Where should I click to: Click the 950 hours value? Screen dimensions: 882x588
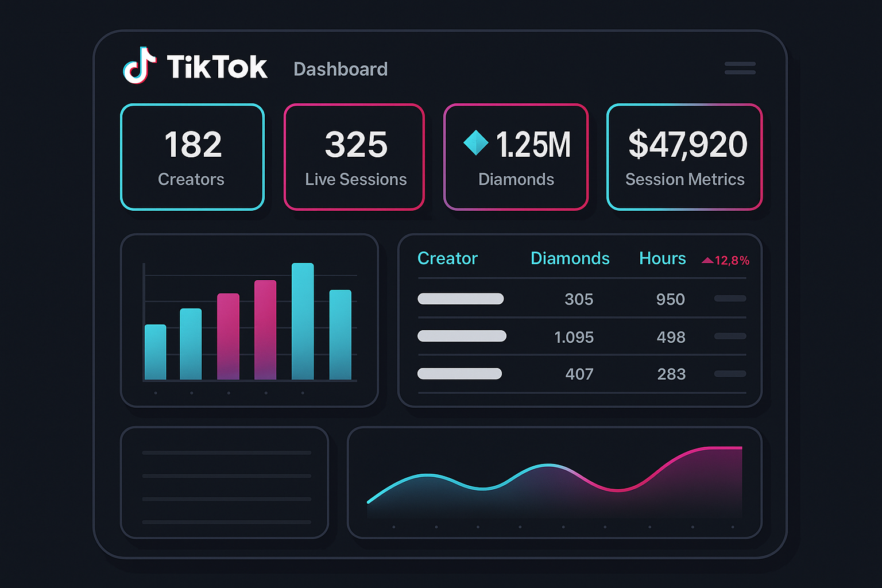tap(671, 299)
